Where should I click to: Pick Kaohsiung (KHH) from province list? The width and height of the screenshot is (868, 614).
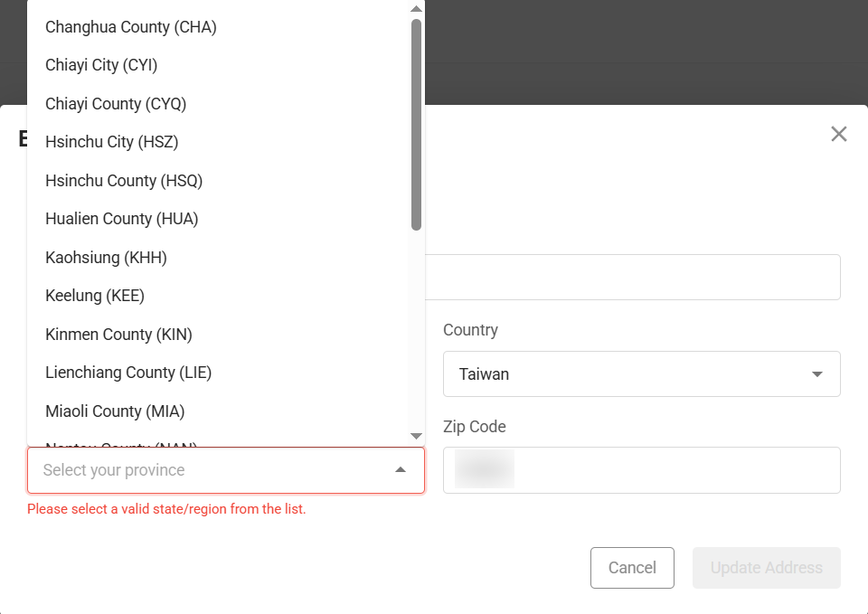[x=106, y=258]
